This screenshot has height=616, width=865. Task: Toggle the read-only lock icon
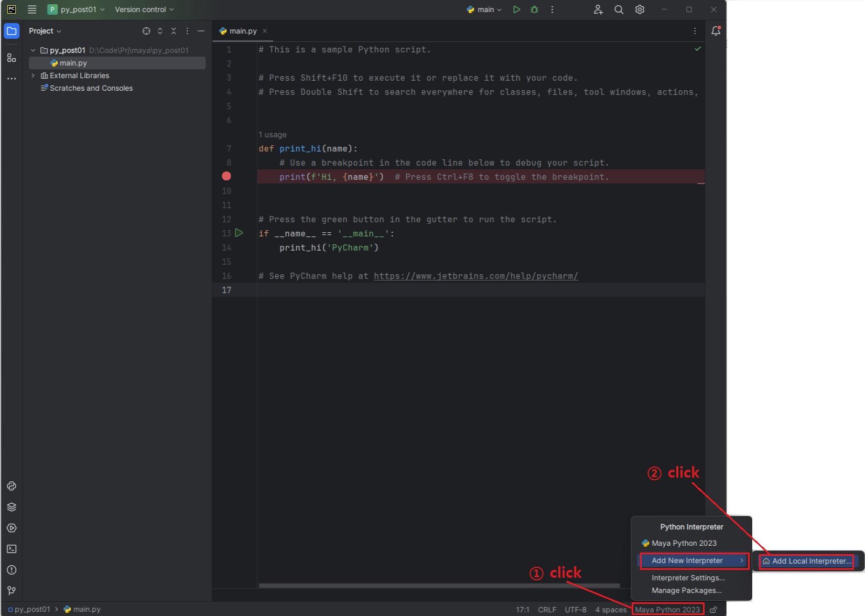click(x=713, y=610)
